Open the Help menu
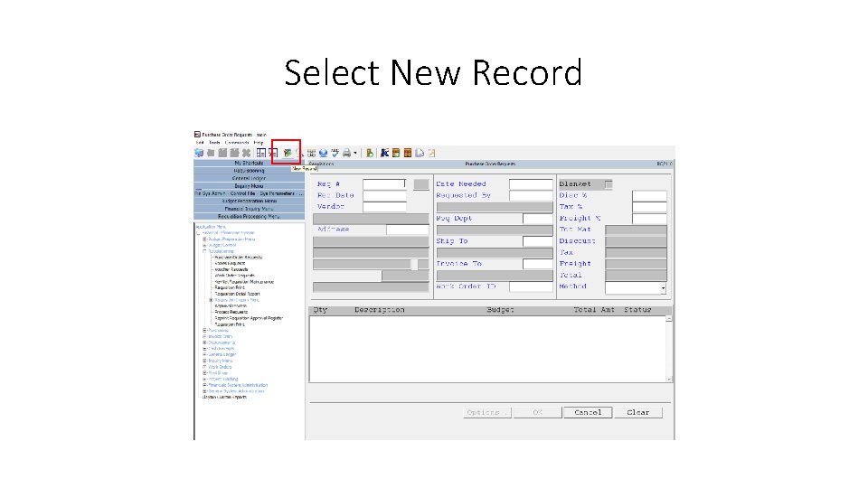This screenshot has height=488, width=868. [x=259, y=142]
